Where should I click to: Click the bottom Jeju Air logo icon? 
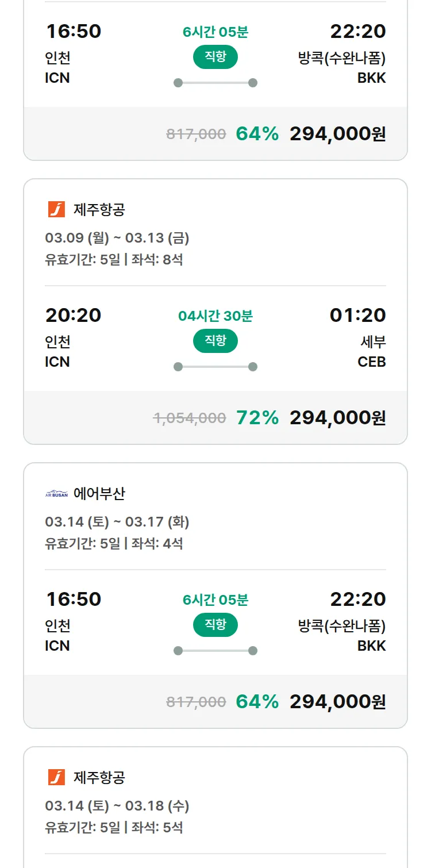tap(56, 778)
